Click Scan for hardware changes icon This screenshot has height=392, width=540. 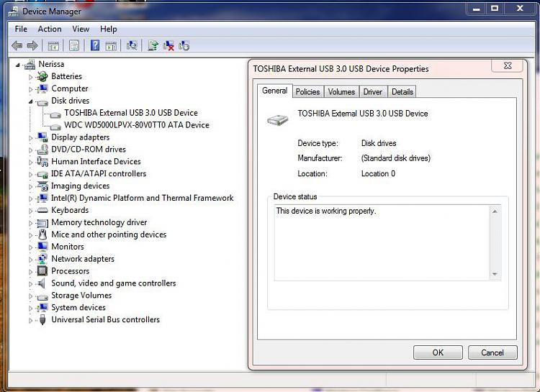pyautogui.click(x=132, y=45)
